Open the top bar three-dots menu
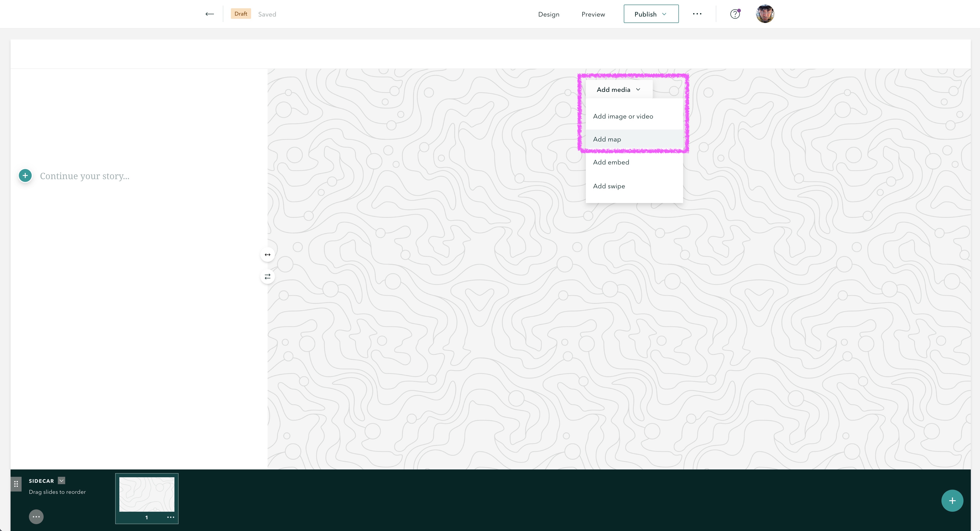The height and width of the screenshot is (531, 980). point(697,14)
